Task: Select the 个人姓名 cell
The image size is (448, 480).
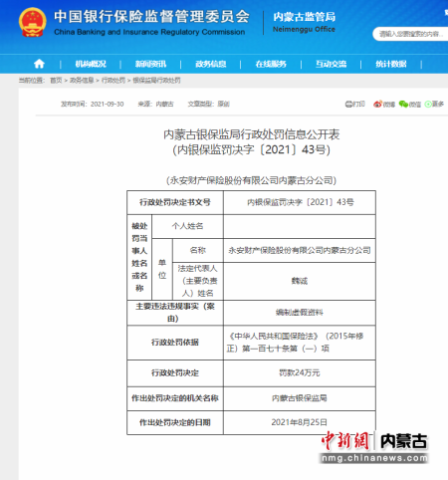Action: [x=187, y=226]
